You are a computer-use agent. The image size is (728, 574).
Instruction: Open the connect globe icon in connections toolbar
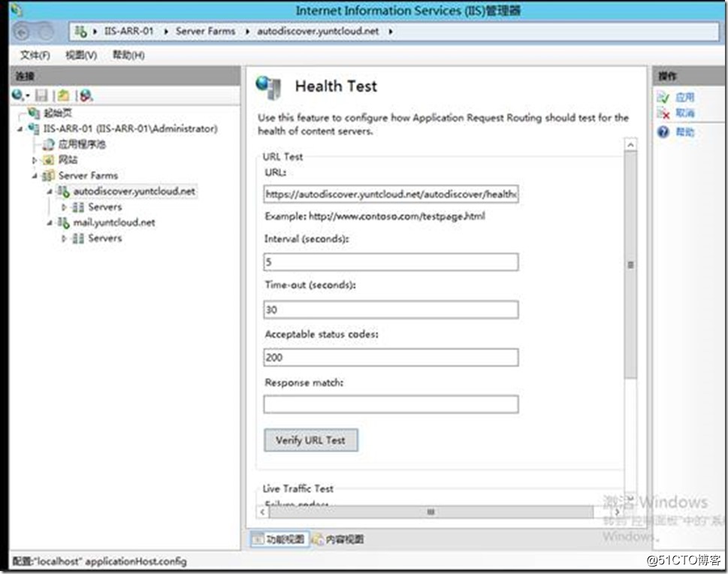(19, 95)
